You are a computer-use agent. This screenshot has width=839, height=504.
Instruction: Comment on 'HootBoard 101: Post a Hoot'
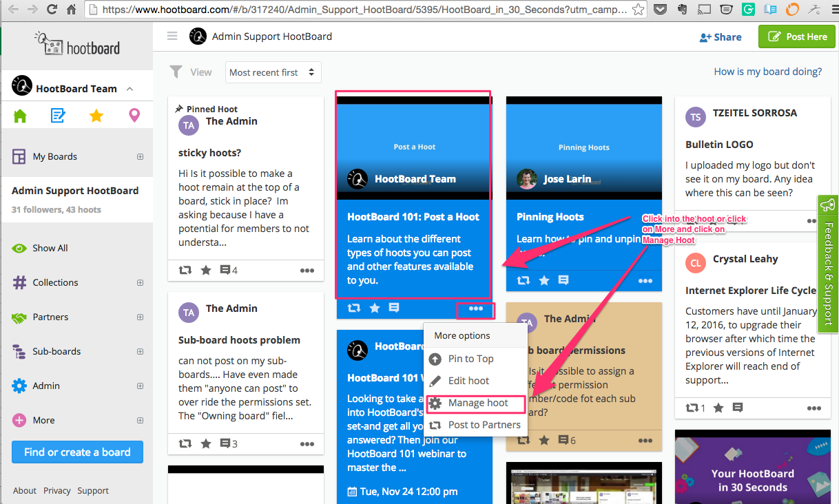tap(394, 308)
